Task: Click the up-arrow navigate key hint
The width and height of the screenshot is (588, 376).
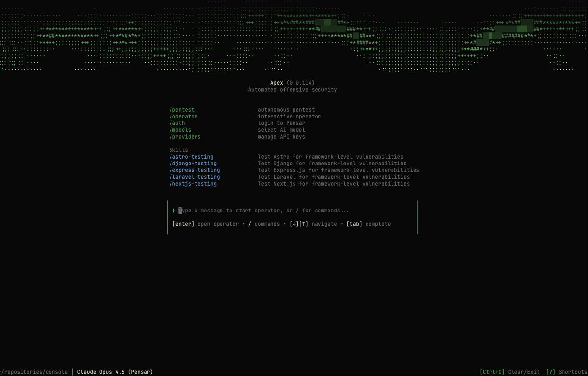Action: (303, 224)
